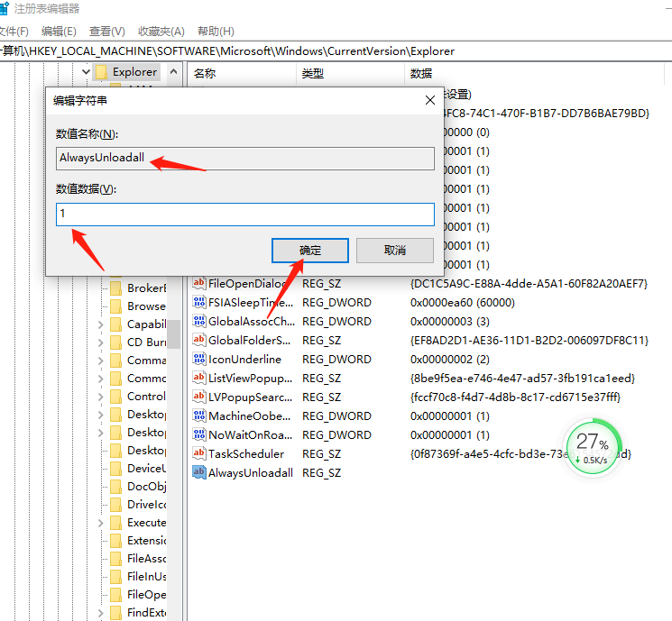
Task: Select the FSIASleepTime DWORD value icon
Action: click(198, 303)
